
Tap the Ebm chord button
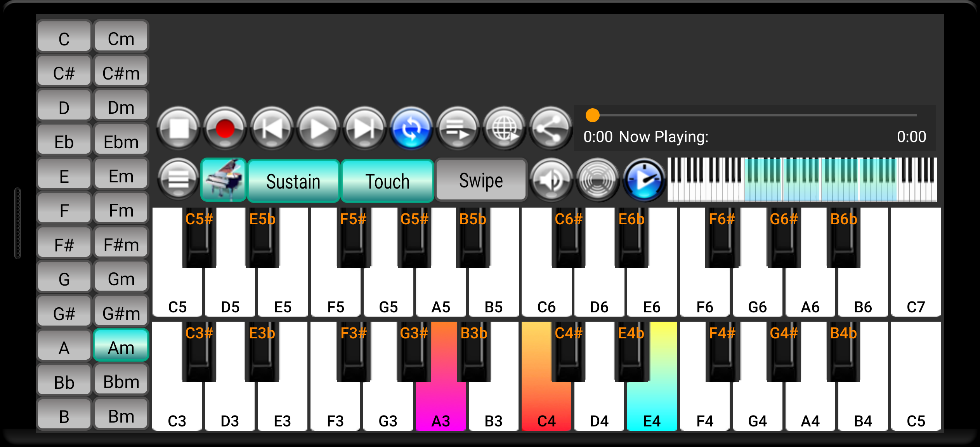pyautogui.click(x=121, y=140)
